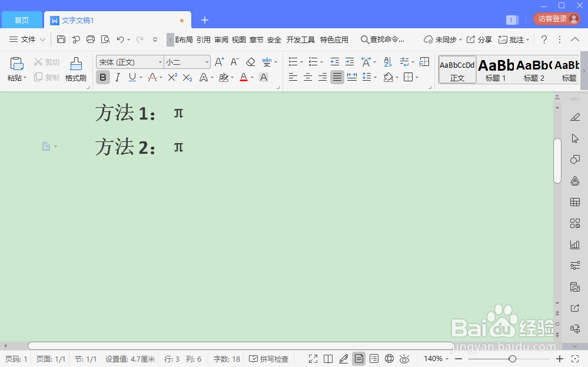
Task: Toggle italic formatting
Action: pyautogui.click(x=118, y=77)
